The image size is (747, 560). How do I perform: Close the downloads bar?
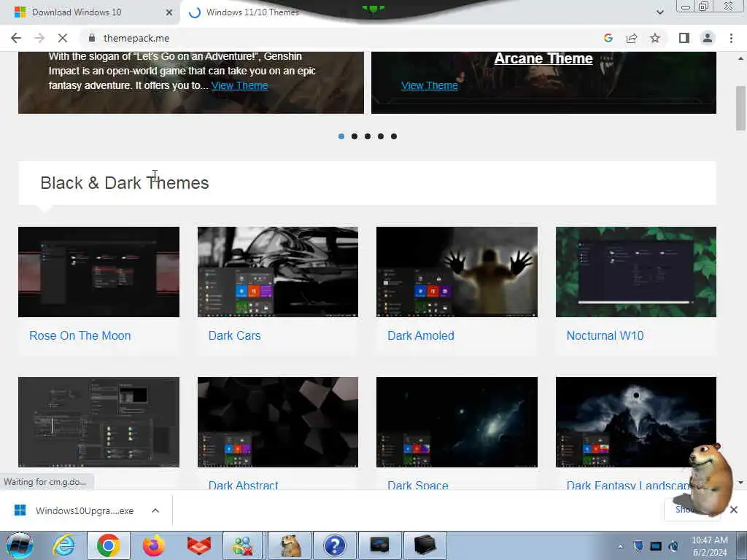(734, 510)
